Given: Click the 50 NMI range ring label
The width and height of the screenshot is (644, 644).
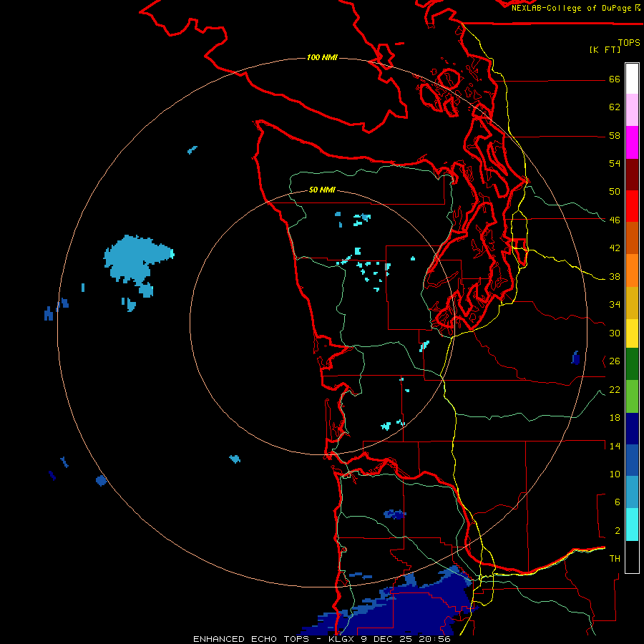Looking at the screenshot, I should click(322, 190).
